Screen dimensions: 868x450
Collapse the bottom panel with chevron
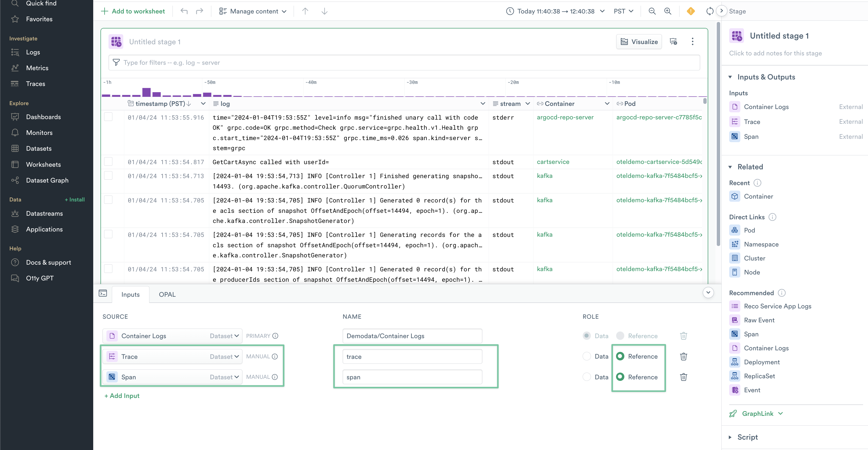(708, 292)
